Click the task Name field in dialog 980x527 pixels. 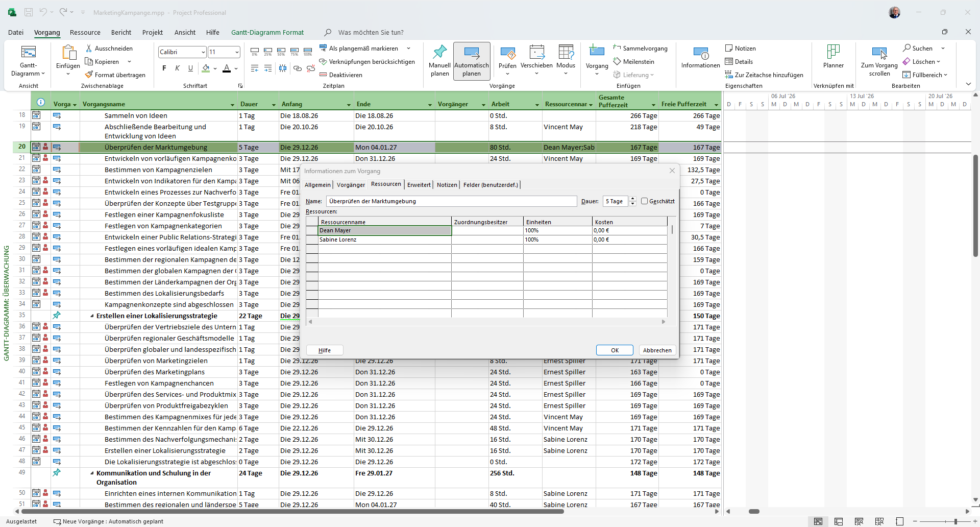coord(452,201)
